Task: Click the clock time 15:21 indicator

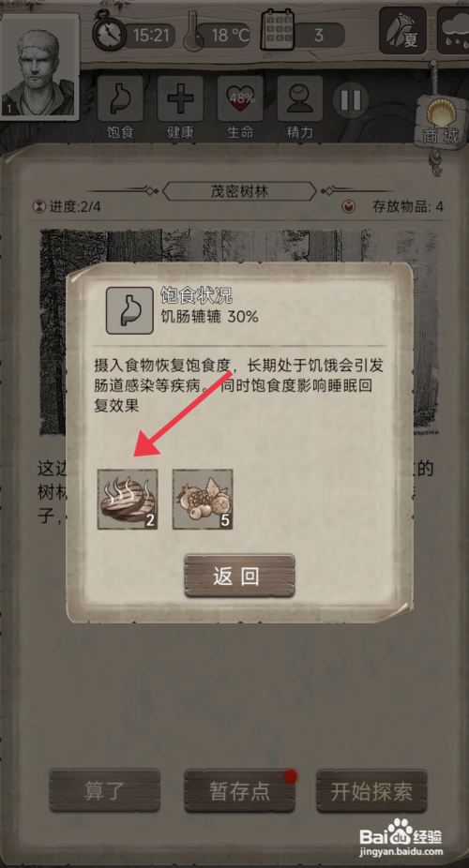Action: point(133,35)
